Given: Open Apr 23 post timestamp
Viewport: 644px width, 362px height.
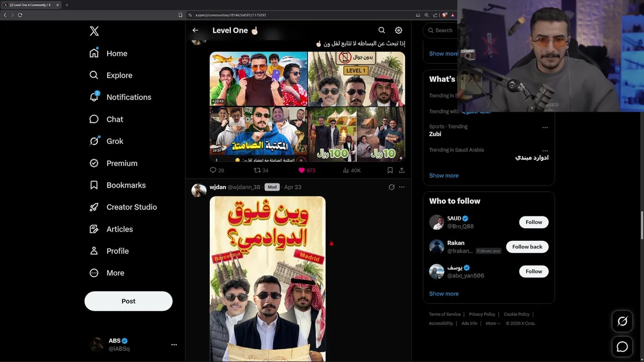Looking at the screenshot, I should coord(293,187).
